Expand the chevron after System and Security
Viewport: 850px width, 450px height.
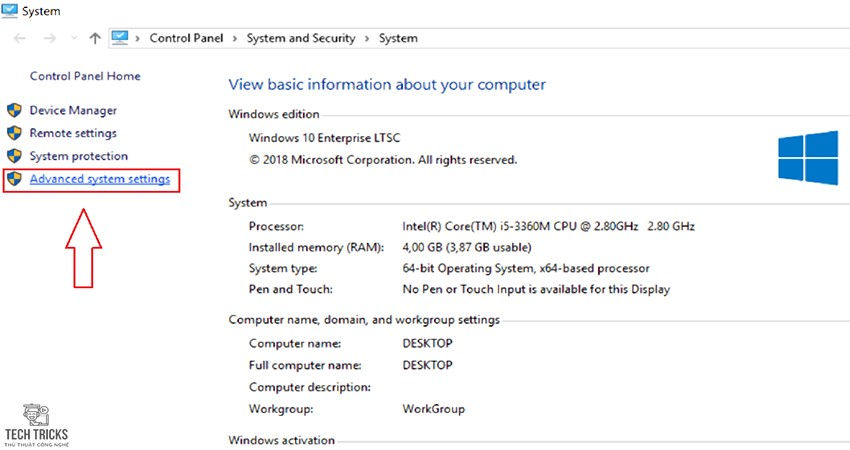pyautogui.click(x=367, y=38)
